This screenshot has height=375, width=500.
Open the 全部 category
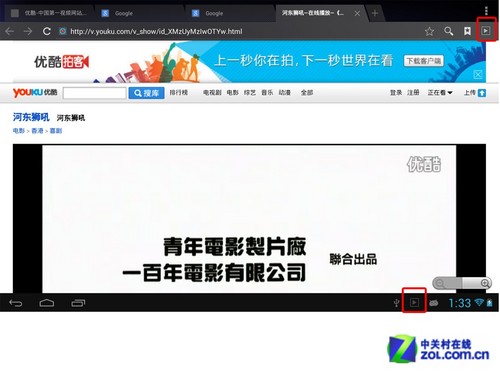307,92
